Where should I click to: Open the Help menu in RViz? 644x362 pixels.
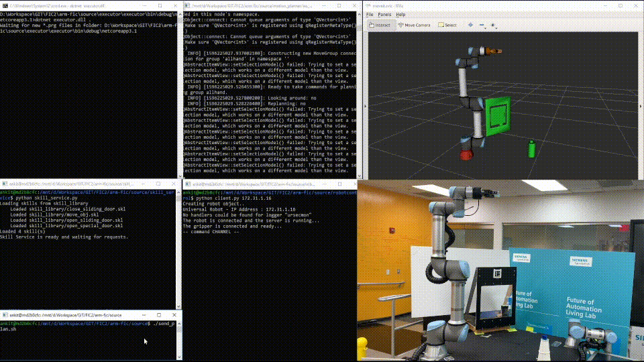(x=400, y=14)
